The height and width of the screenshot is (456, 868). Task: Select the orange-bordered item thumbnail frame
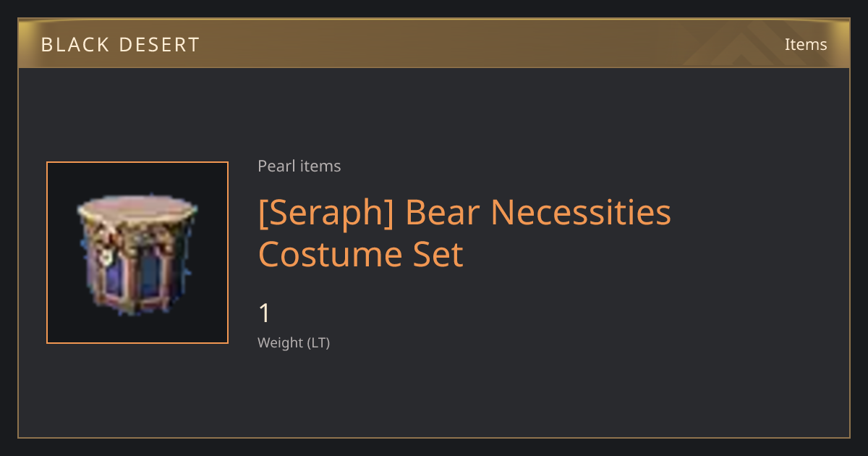tap(137, 253)
